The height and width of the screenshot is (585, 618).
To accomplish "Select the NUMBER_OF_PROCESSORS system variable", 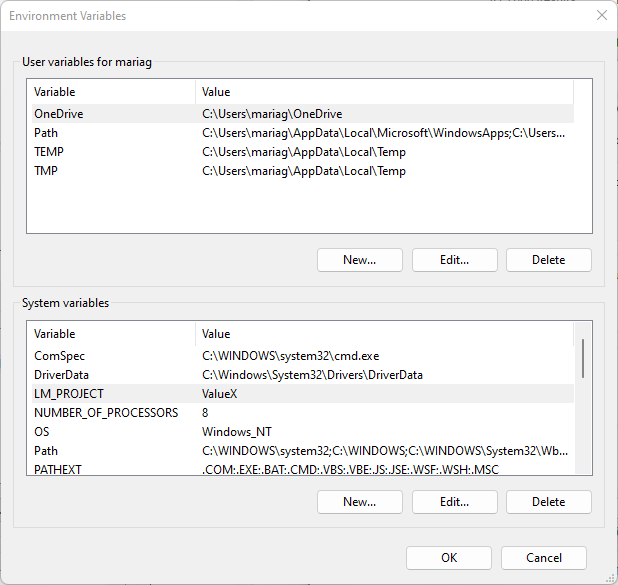I will (x=106, y=413).
